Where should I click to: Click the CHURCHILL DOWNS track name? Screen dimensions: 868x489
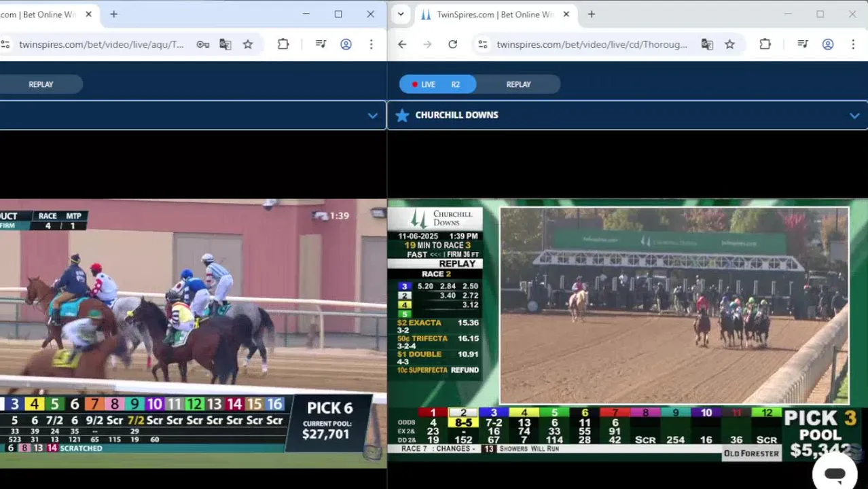456,115
